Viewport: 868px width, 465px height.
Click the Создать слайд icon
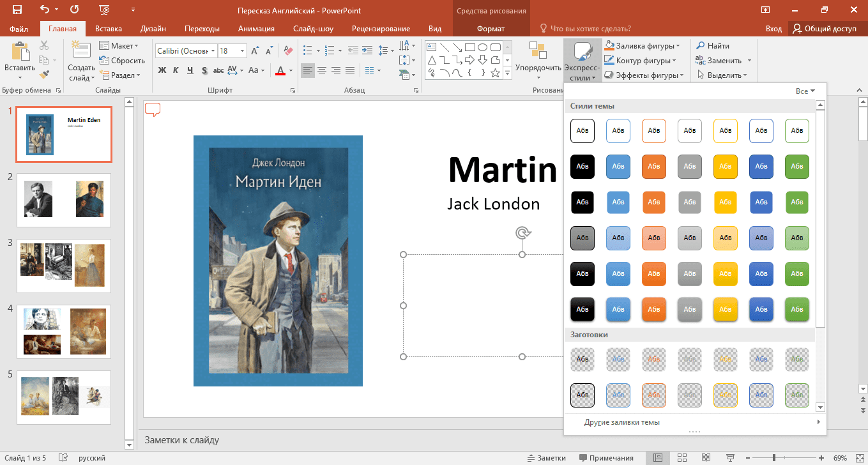tap(81, 51)
